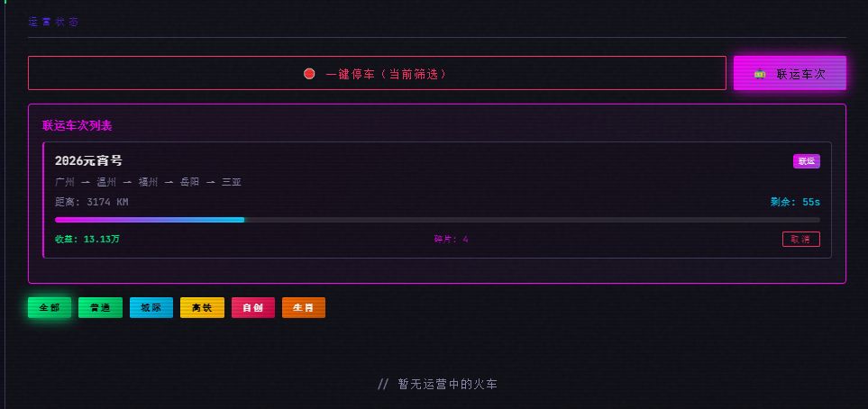Screen dimensions: 868x409
Task: Select 三亚 station in the route
Action: pyautogui.click(x=231, y=182)
